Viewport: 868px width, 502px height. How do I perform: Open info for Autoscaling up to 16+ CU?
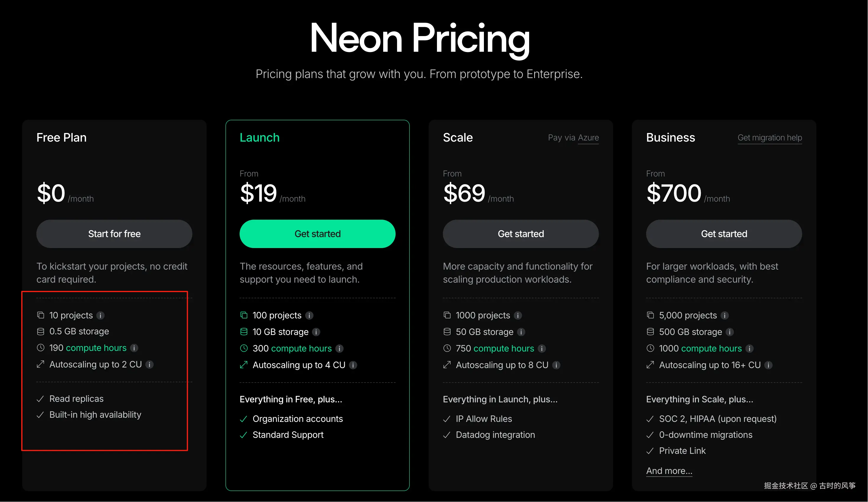coord(768,365)
